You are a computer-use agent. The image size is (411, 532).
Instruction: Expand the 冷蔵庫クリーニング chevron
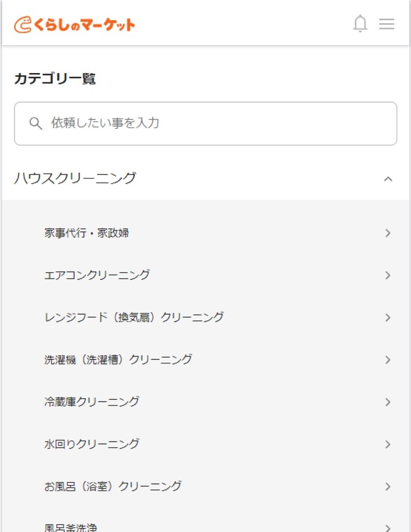387,402
